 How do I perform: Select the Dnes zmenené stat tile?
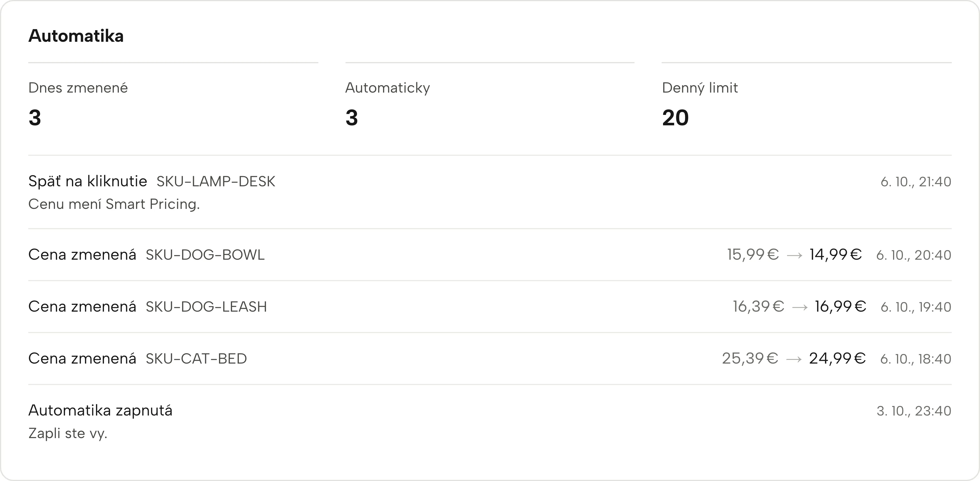[173, 101]
